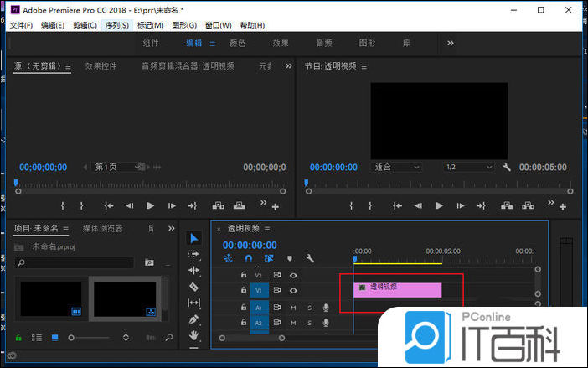Image resolution: width=588 pixels, height=368 pixels.
Task: Toggle the timeline Snap magnet
Action: (x=248, y=259)
